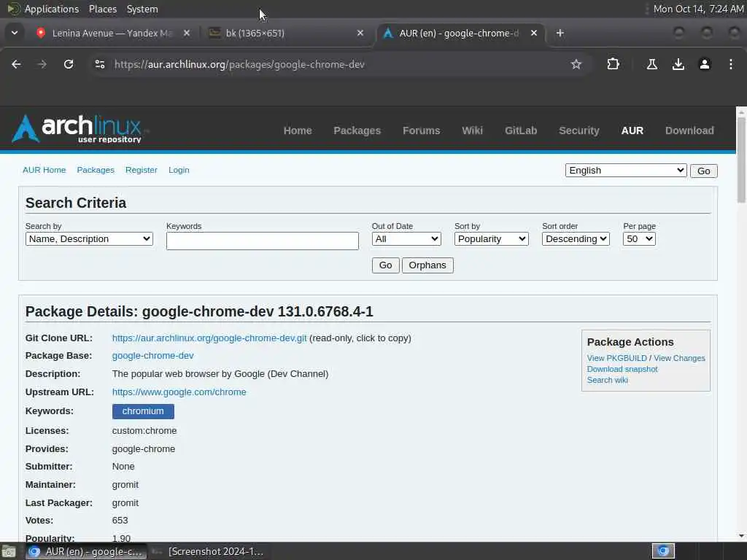Open Packages in Arch top navigation
Screen dimensions: 747x560
tap(357, 131)
